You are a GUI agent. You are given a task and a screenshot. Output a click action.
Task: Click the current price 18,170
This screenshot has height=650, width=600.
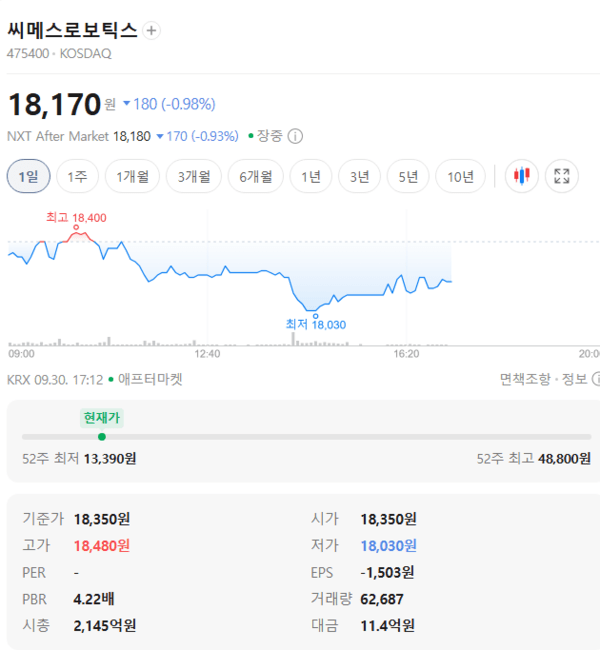pyautogui.click(x=55, y=104)
